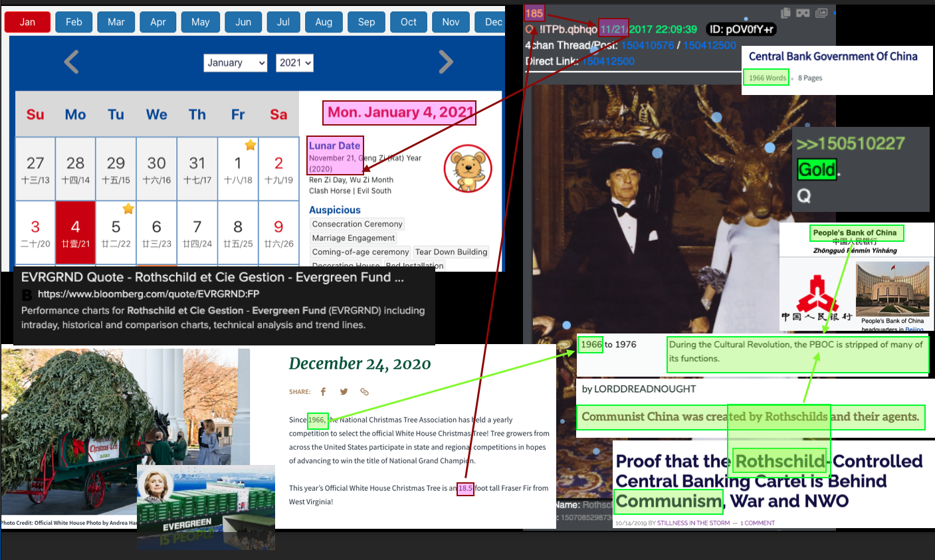The width and height of the screenshot is (935, 560).
Task: Open the month dropdown showing January
Action: pos(236,63)
